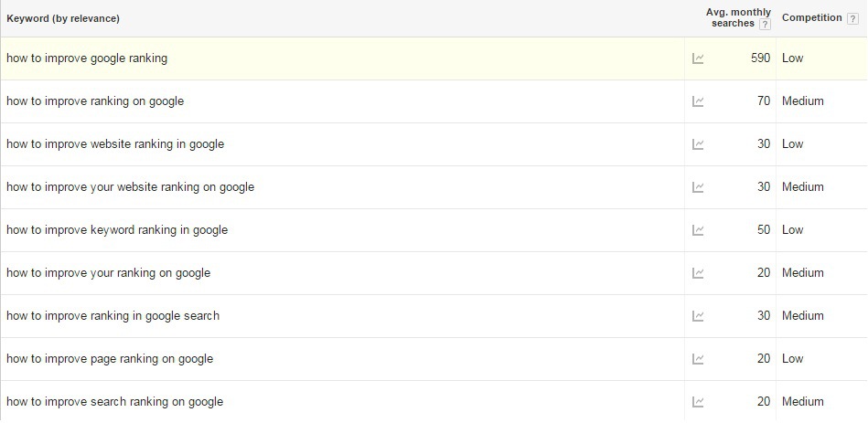Click the 590 monthly searches value
Image resolution: width=868 pixels, height=423 pixels.
click(761, 58)
